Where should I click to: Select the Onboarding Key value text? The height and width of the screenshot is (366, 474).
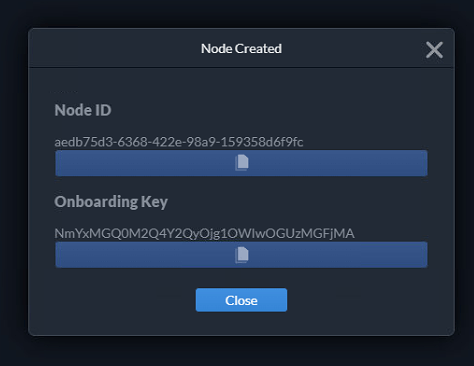pyautogui.click(x=204, y=233)
